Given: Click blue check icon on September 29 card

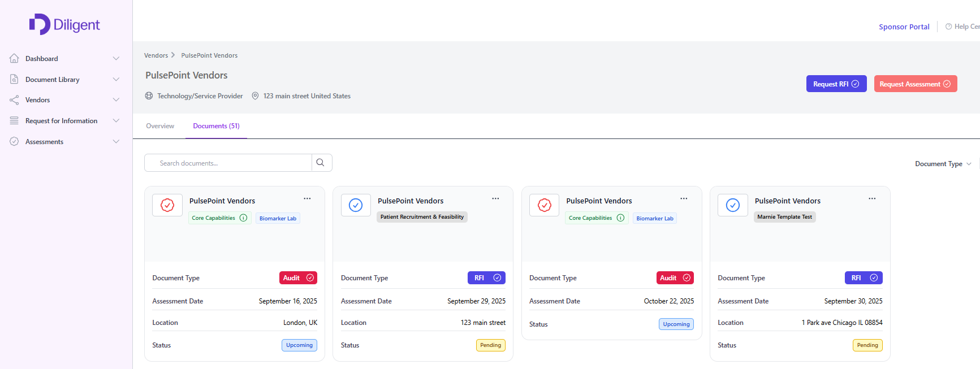Looking at the screenshot, I should coord(356,205).
